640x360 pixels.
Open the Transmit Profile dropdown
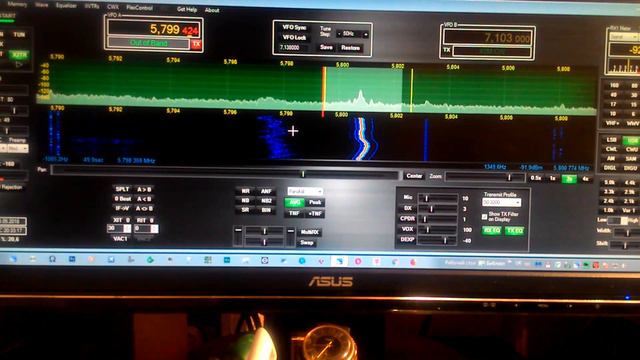pyautogui.click(x=501, y=202)
